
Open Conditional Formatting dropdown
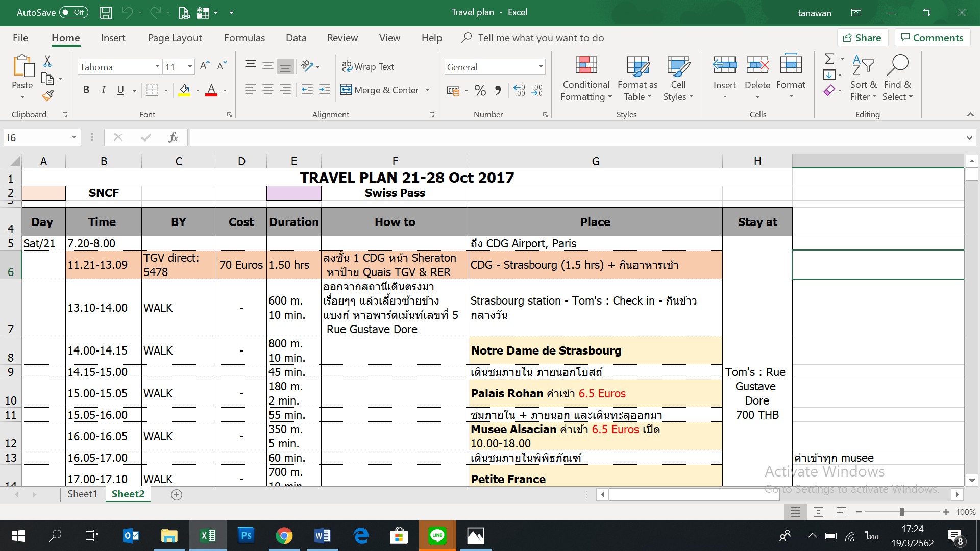[586, 78]
